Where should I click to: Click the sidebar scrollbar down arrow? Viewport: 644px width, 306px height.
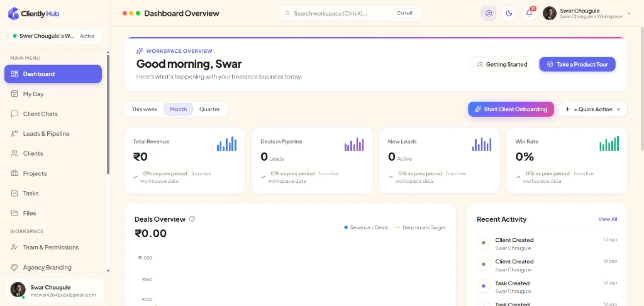(108, 271)
